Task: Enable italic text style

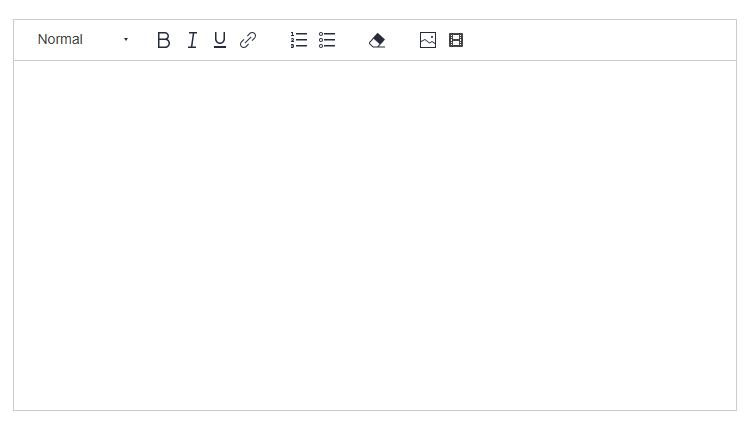Action: (192, 40)
